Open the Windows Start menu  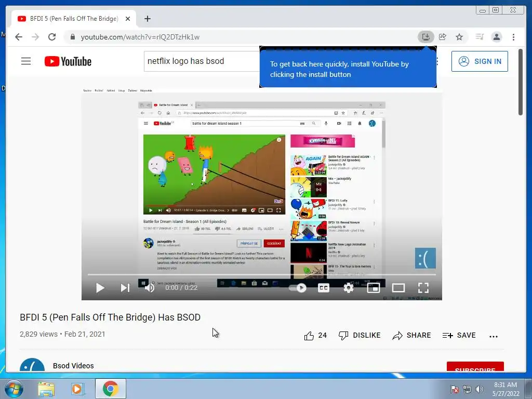pos(14,389)
